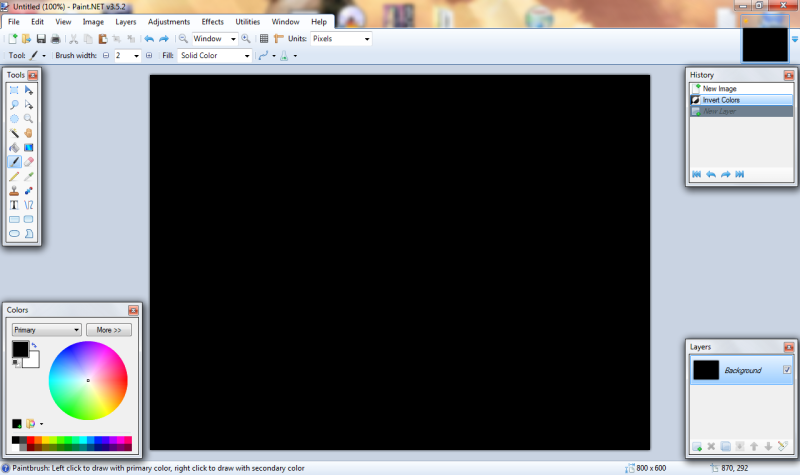This screenshot has height=475, width=800.
Task: Select the Paintbrush tool
Action: pyautogui.click(x=14, y=162)
